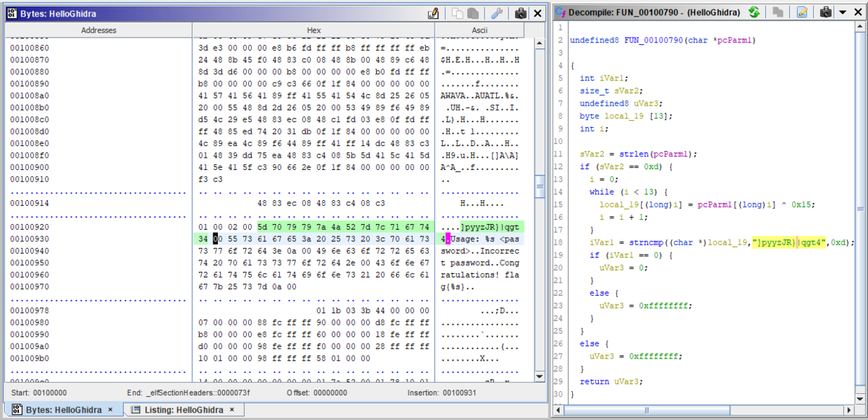Click Bytes tab icon
The image size is (868, 420).
(17, 410)
